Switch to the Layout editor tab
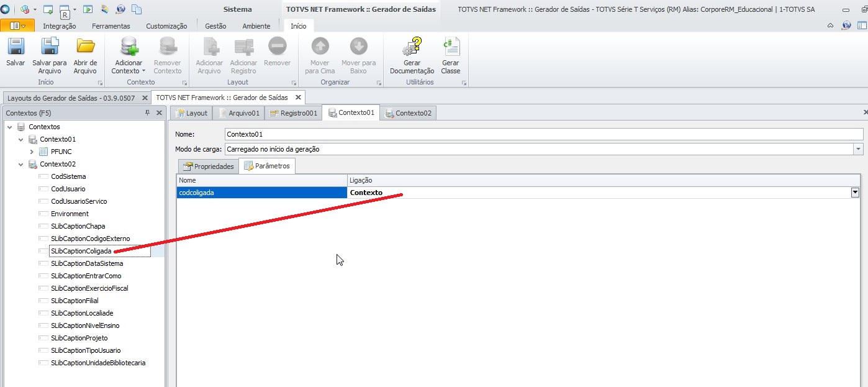Image resolution: width=868 pixels, height=387 pixels. click(x=191, y=113)
